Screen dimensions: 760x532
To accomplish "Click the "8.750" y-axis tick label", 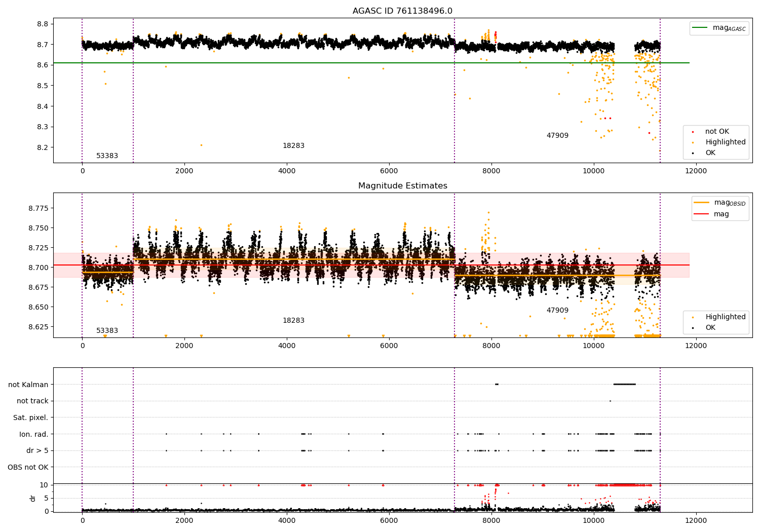I will point(39,229).
